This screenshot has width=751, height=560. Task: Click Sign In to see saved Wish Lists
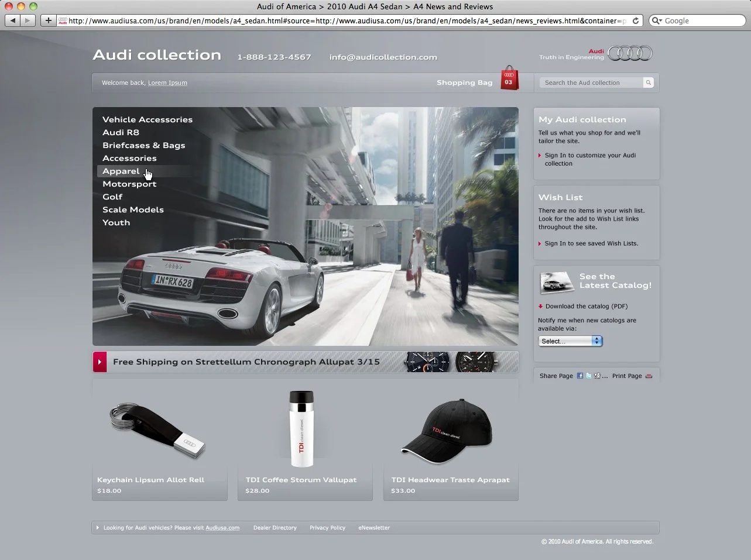pos(592,243)
